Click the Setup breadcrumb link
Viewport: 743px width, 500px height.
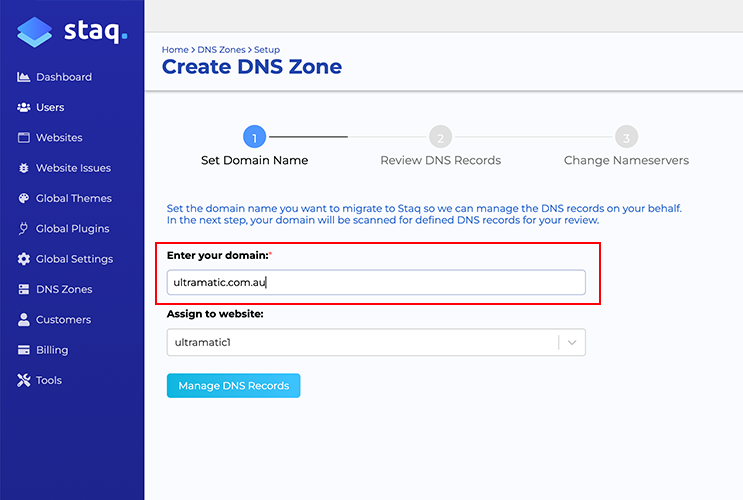pyautogui.click(x=267, y=49)
